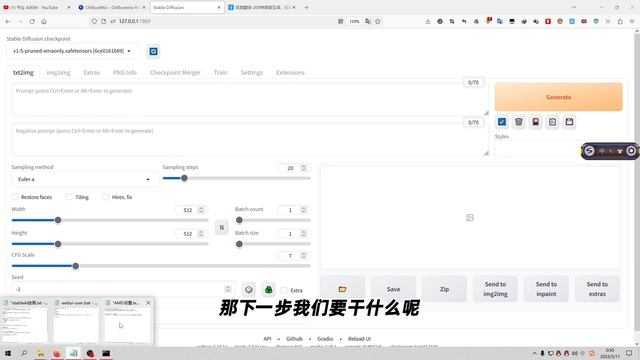Click the show extra networks card icon
The width and height of the screenshot is (640, 360).
point(535,122)
